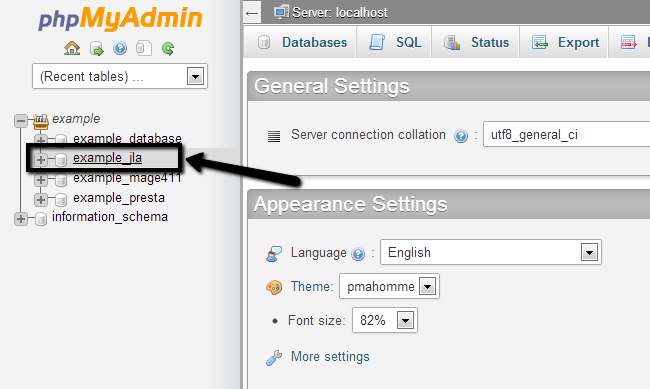
Task: Open the phpMyAdmin documentation question-mark icon
Action: point(120,49)
